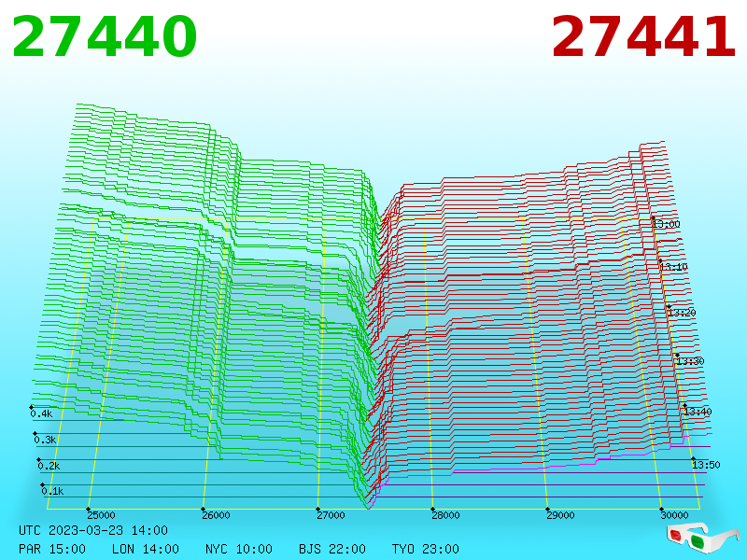
Task: Click the 0.3k depth axis label
Action: point(45,440)
